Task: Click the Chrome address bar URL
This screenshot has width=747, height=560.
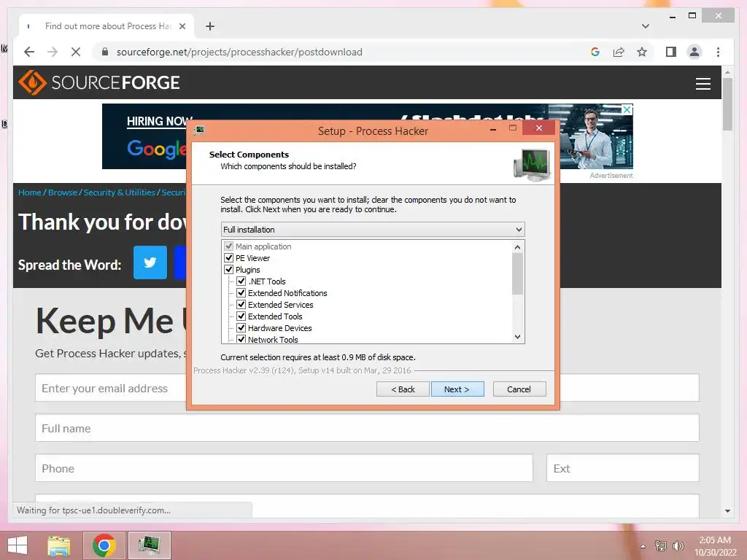Action: pyautogui.click(x=239, y=52)
